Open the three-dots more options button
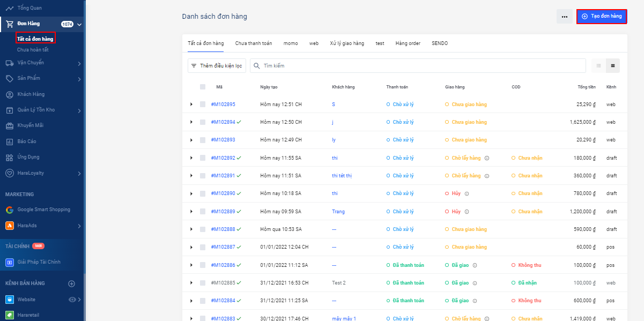Screen dimensions: 644x321 [565, 17]
